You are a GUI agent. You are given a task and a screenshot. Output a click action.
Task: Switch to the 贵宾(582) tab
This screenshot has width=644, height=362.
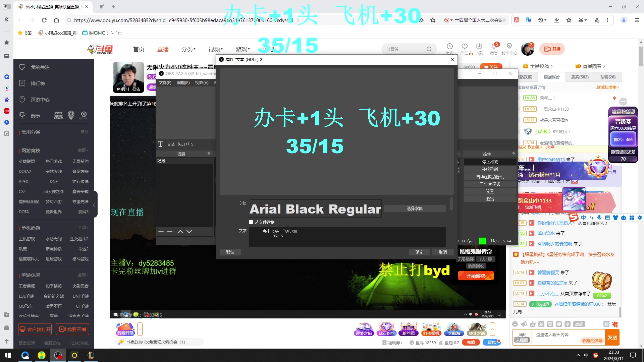(x=580, y=77)
